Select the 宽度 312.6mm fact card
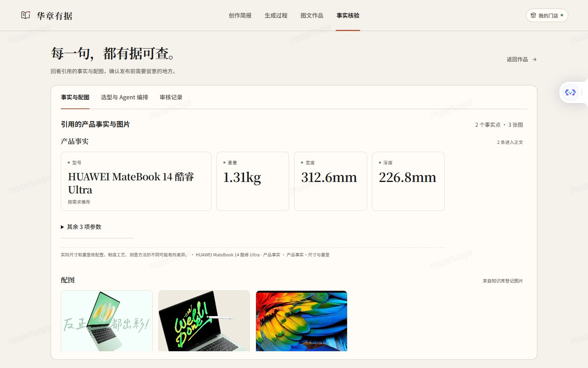This screenshot has width=588, height=368. click(x=330, y=182)
